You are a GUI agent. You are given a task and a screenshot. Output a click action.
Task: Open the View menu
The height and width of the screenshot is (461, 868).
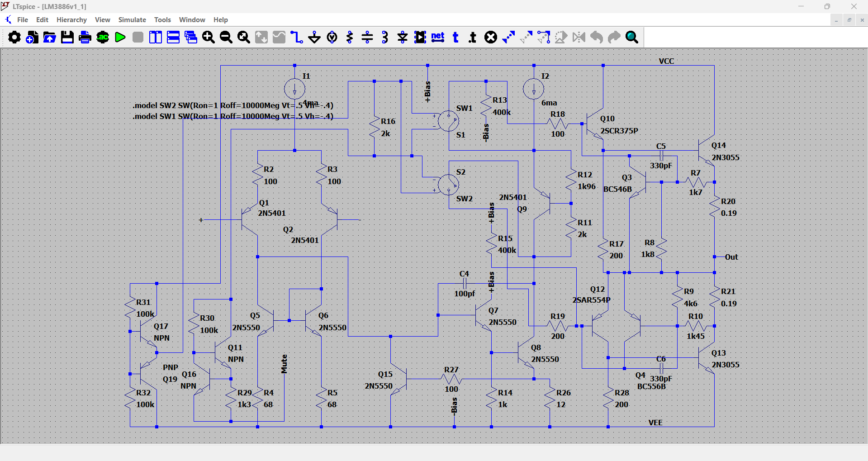[x=103, y=20]
